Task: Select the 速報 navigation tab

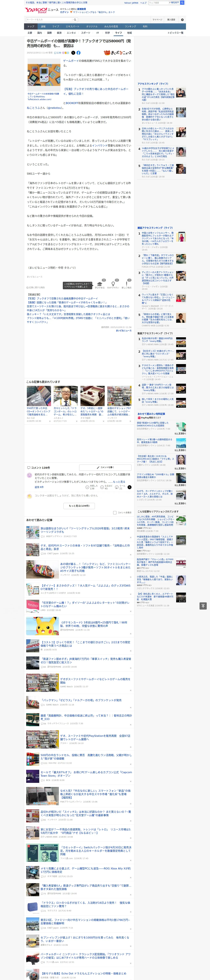Action: (43, 27)
